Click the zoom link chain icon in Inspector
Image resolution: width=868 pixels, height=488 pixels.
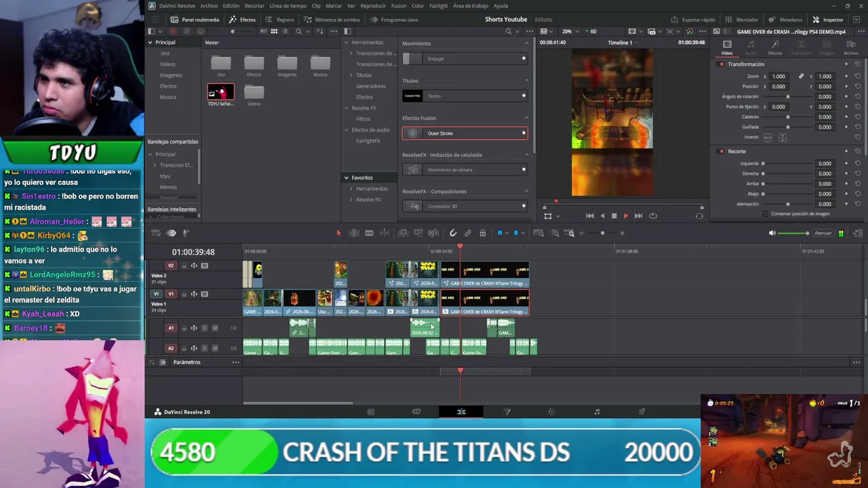tap(801, 76)
